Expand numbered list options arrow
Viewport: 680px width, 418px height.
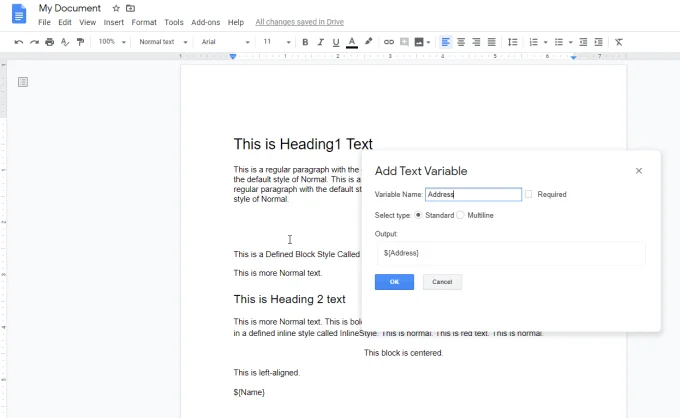(x=546, y=42)
